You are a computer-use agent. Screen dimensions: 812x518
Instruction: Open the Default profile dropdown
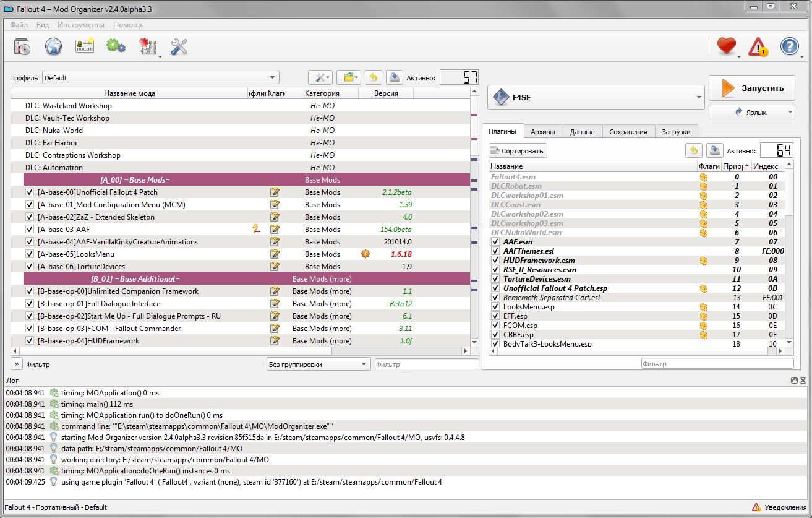click(161, 77)
